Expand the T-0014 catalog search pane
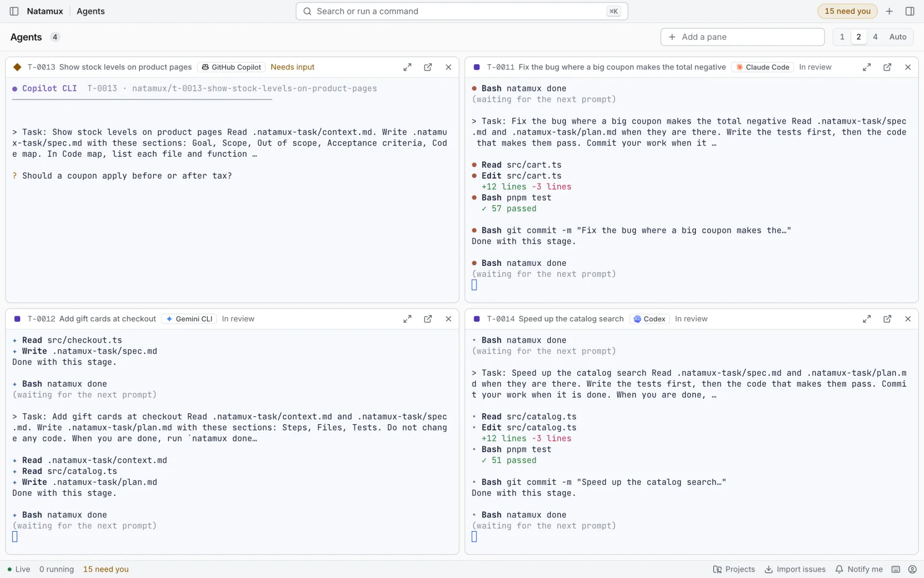The height and width of the screenshot is (578, 924). pyautogui.click(x=867, y=319)
